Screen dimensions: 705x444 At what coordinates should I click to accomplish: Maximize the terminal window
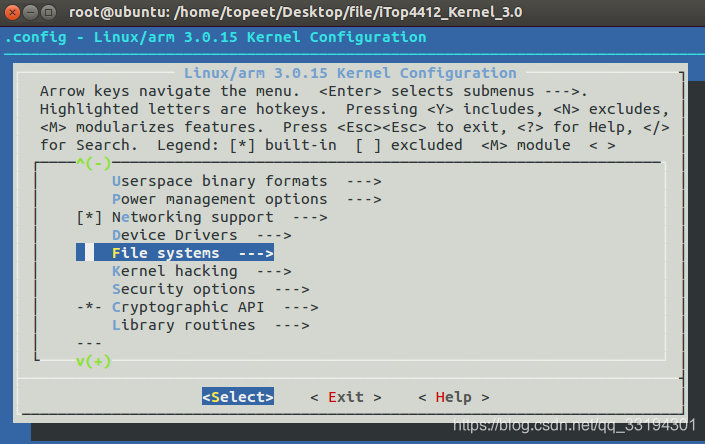[48, 12]
